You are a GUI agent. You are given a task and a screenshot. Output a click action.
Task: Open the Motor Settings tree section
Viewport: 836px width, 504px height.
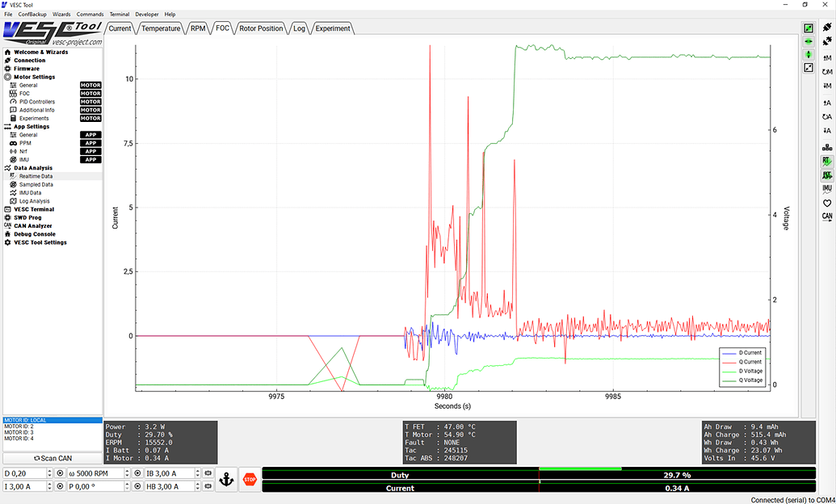34,77
